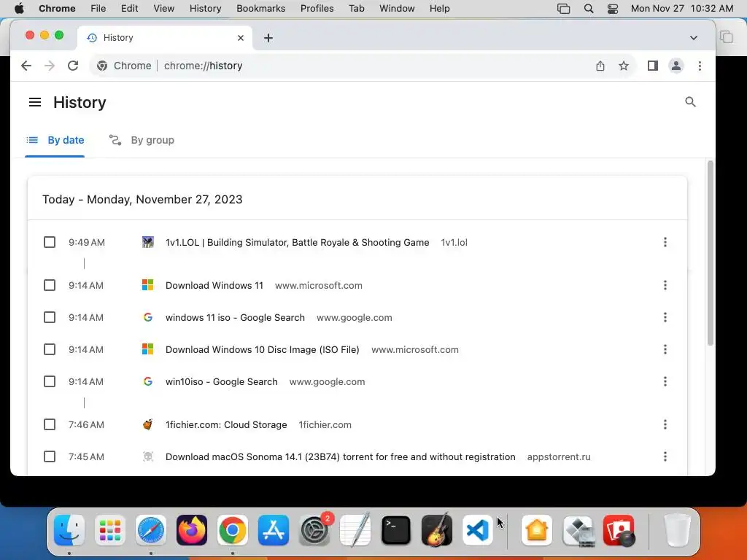747x560 pixels.
Task: Open Boot Camp Assistant in the Dock
Action: [x=578, y=530]
